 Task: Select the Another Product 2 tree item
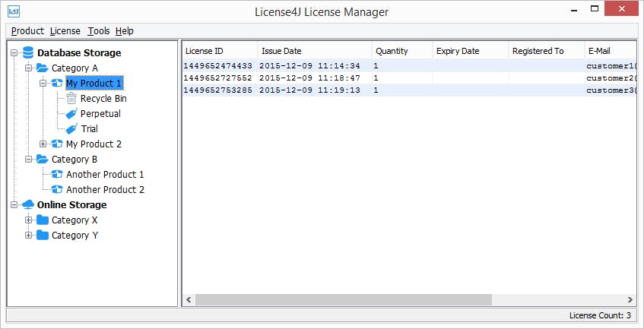[105, 189]
